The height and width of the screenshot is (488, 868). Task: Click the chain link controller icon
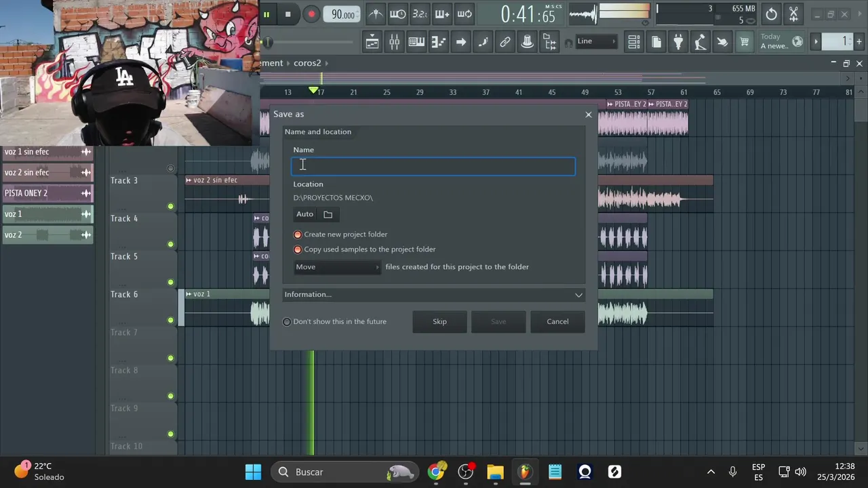[505, 42]
